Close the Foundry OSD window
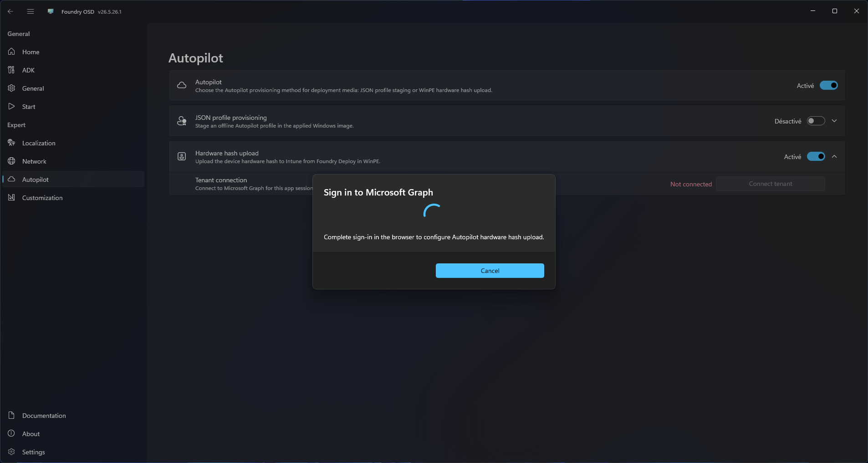Image resolution: width=868 pixels, height=463 pixels. click(857, 11)
